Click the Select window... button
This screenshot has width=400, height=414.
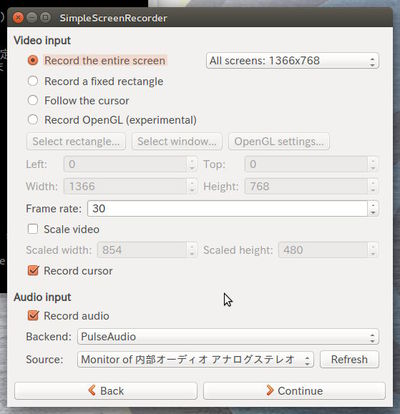pos(177,142)
